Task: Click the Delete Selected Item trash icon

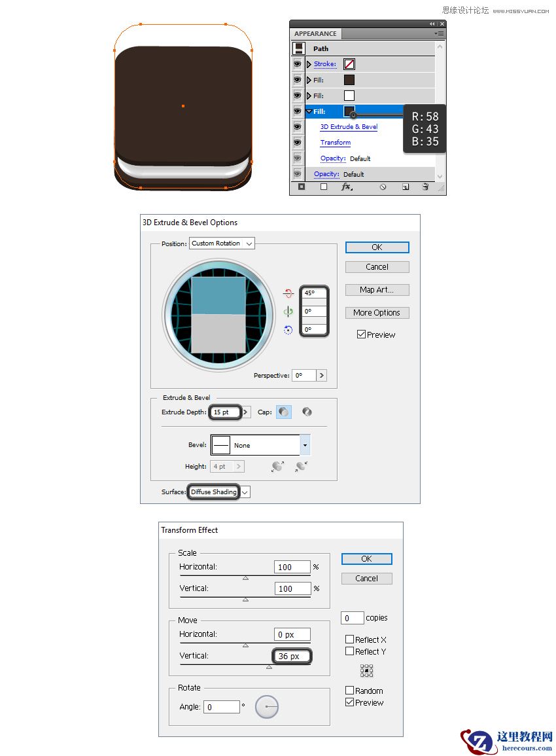Action: [425, 187]
